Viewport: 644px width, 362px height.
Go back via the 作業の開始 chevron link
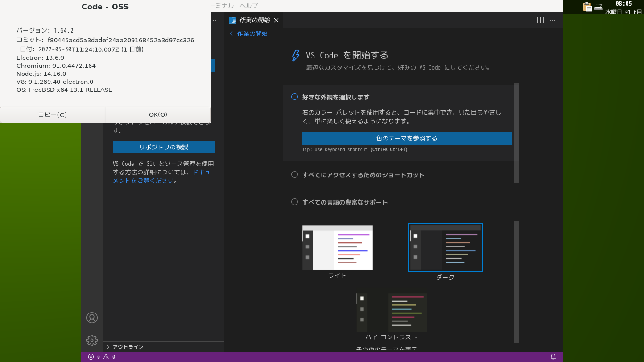coord(248,33)
